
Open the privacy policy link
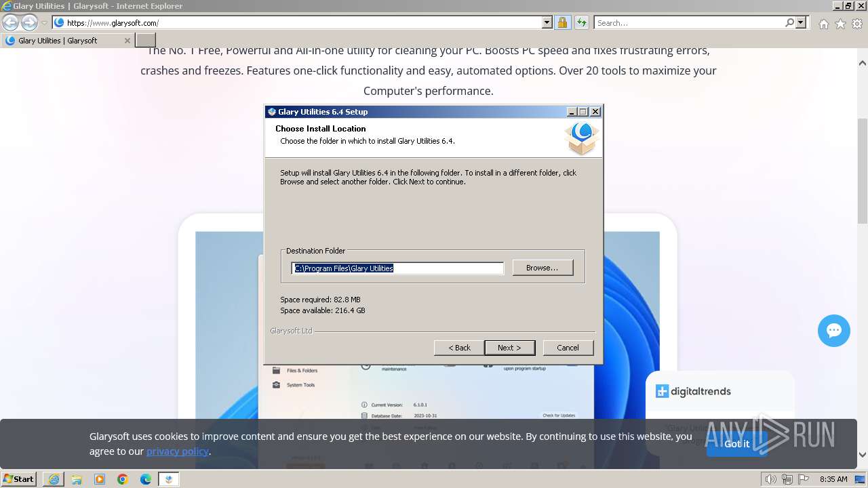178,451
